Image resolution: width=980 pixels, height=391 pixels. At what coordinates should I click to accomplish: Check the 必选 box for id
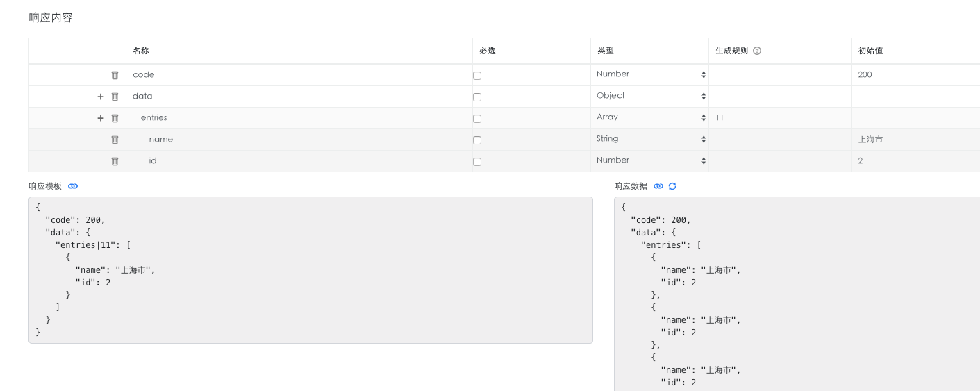pos(477,162)
